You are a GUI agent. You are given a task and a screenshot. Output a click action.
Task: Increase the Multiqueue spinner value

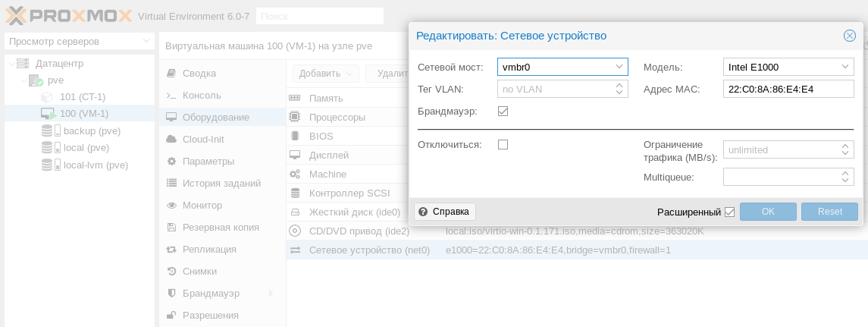point(845,173)
